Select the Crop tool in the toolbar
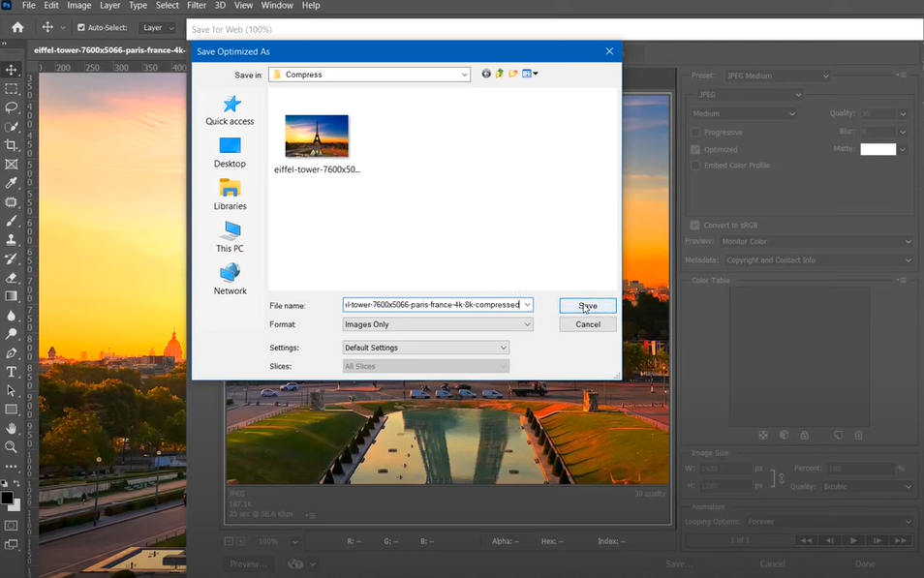Image resolution: width=924 pixels, height=578 pixels. 12,145
